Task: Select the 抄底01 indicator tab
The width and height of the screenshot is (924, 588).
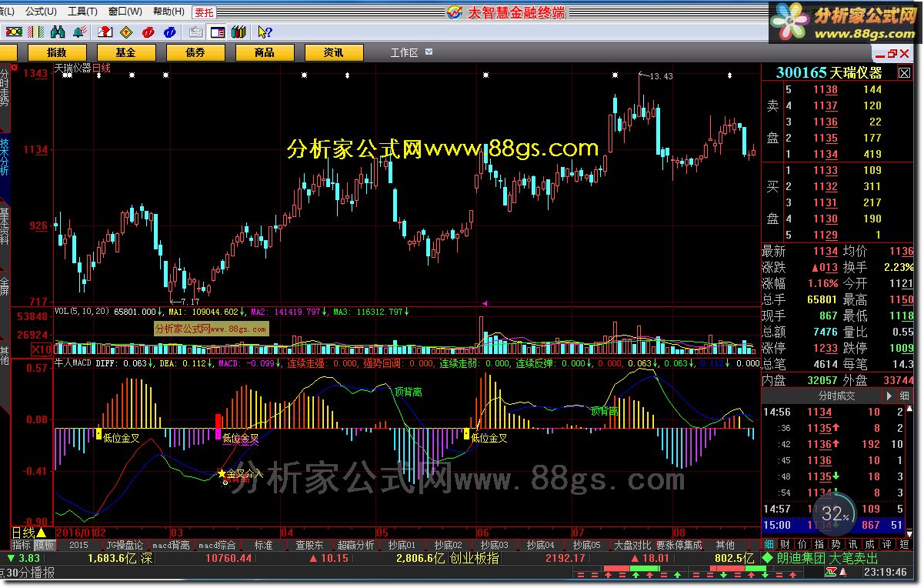Action: pos(402,545)
